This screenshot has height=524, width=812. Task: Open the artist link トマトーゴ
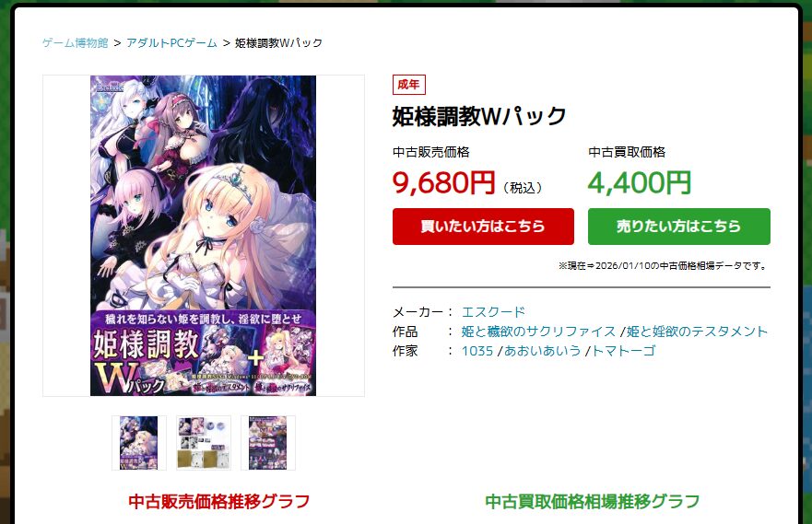click(623, 351)
